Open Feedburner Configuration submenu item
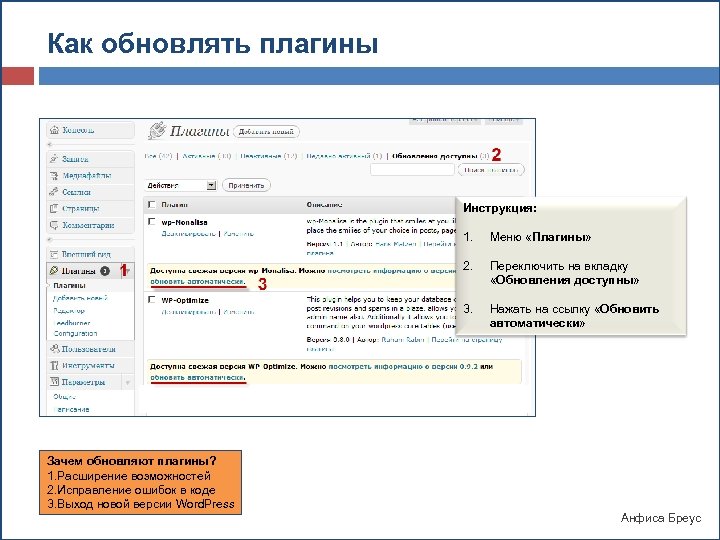Image resolution: width=720 pixels, height=540 pixels. [75, 328]
